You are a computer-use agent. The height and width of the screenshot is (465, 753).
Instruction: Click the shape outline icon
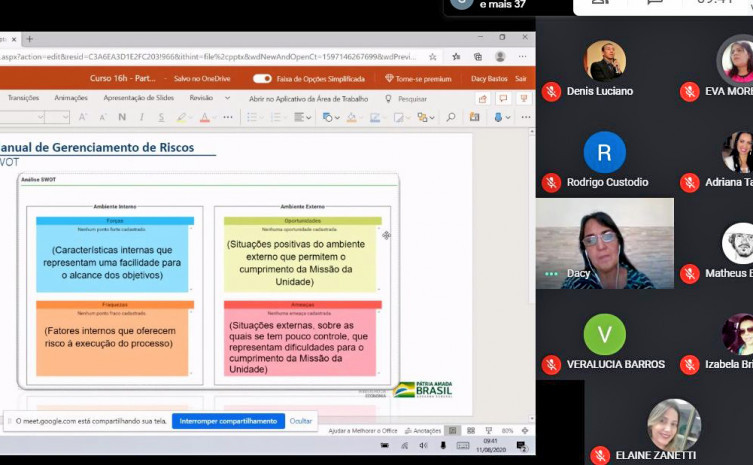click(375, 118)
